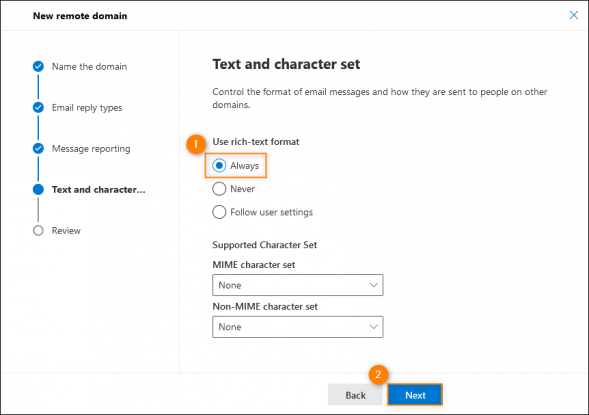Click the 'Non-MIME character set' label
The image size is (589, 415).
coord(265,306)
